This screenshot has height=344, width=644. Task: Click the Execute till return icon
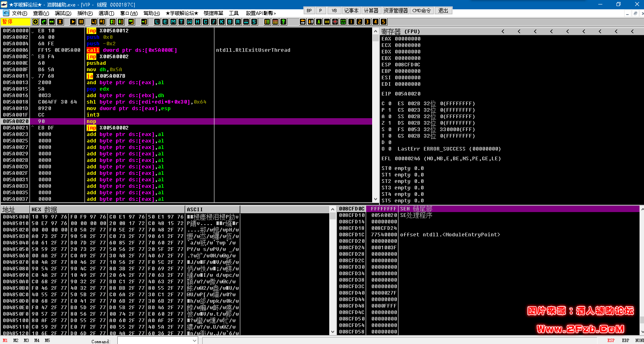(x=131, y=22)
